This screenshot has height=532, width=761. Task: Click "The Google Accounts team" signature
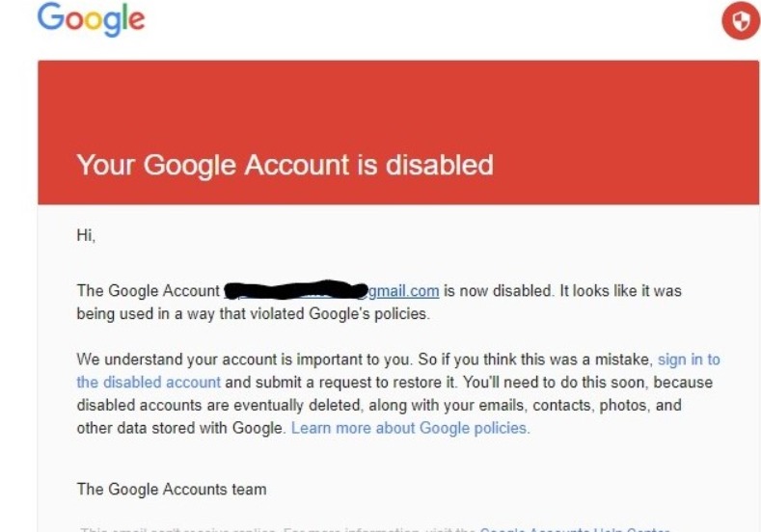pyautogui.click(x=172, y=489)
